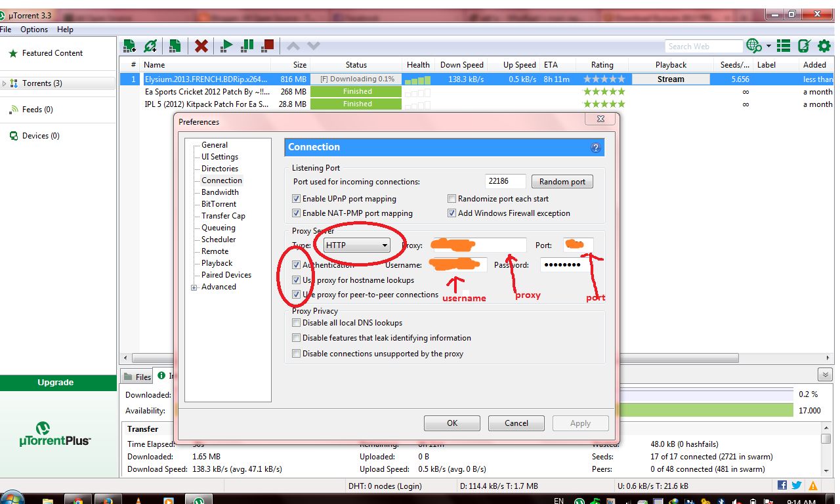840x504 pixels.
Task: Click the Add Torrent from URL icon
Action: click(x=150, y=46)
